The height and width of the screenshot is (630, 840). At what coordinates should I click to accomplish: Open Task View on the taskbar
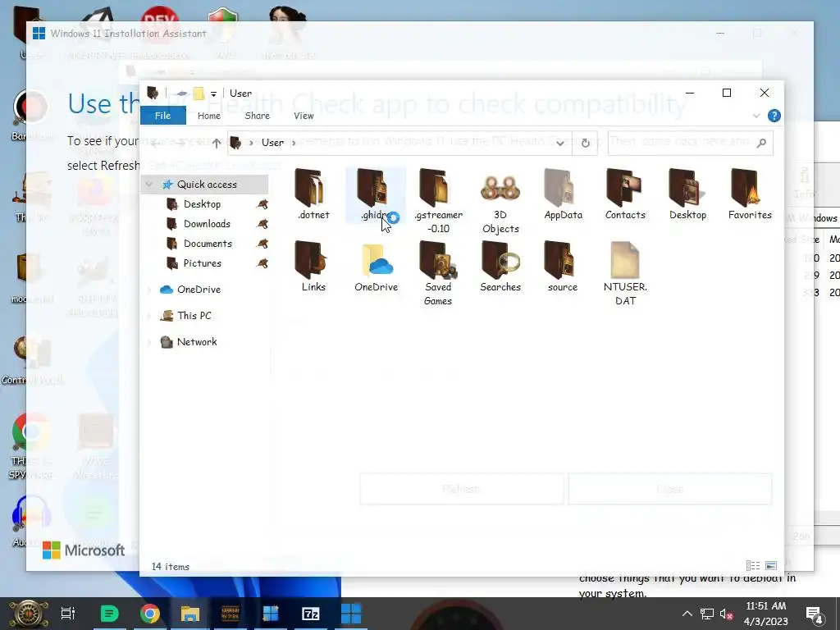click(68, 614)
